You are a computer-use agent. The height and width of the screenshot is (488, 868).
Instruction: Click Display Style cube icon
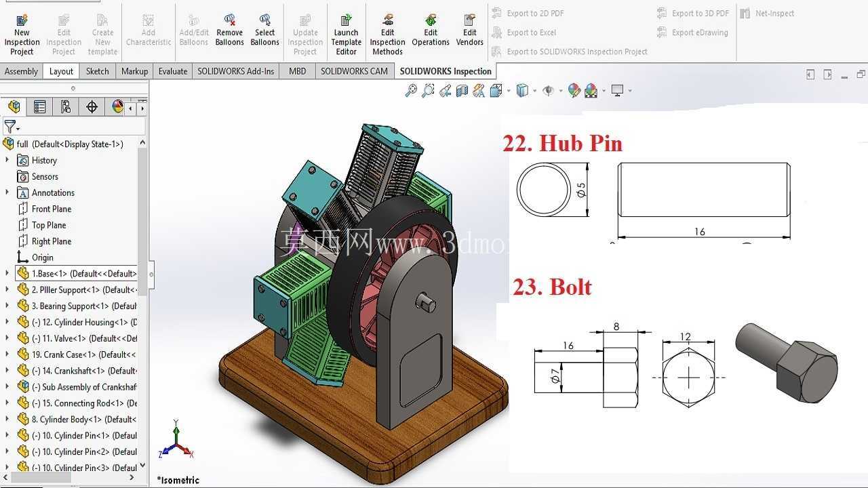(x=521, y=90)
